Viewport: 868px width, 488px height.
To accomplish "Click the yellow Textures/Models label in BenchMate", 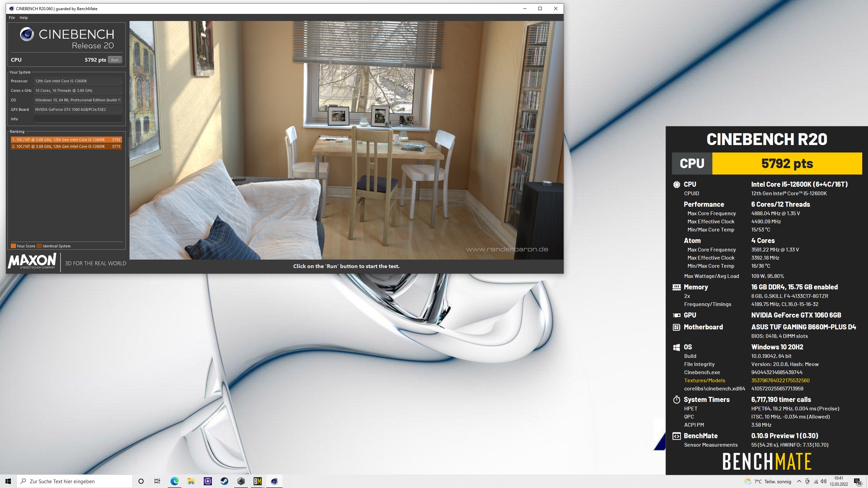I will [x=705, y=381].
